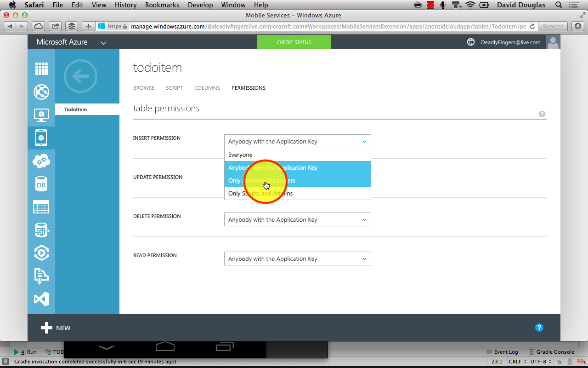Tap the Android emulator home button
Image resolution: width=588 pixels, height=368 pixels.
(x=165, y=346)
